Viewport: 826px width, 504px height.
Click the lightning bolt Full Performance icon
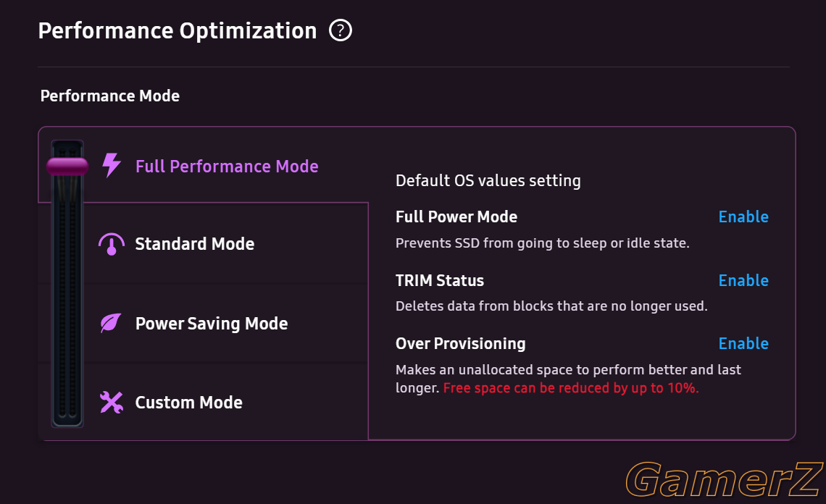(x=111, y=165)
